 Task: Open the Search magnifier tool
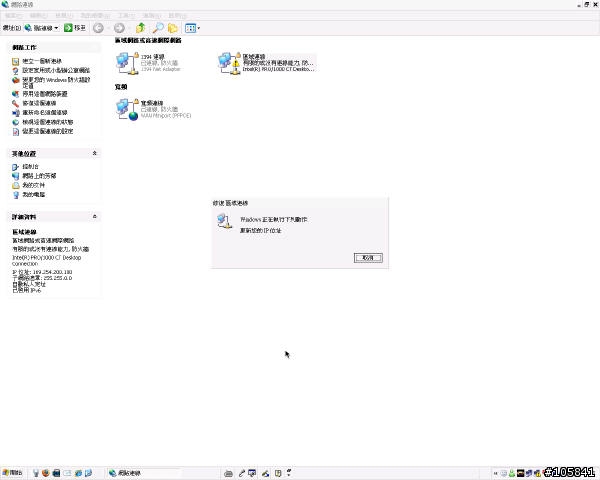coord(158,28)
